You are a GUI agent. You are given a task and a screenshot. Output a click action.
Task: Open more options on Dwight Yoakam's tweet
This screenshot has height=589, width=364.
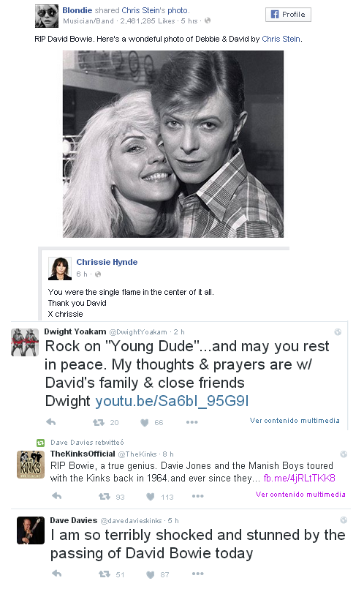192,422
